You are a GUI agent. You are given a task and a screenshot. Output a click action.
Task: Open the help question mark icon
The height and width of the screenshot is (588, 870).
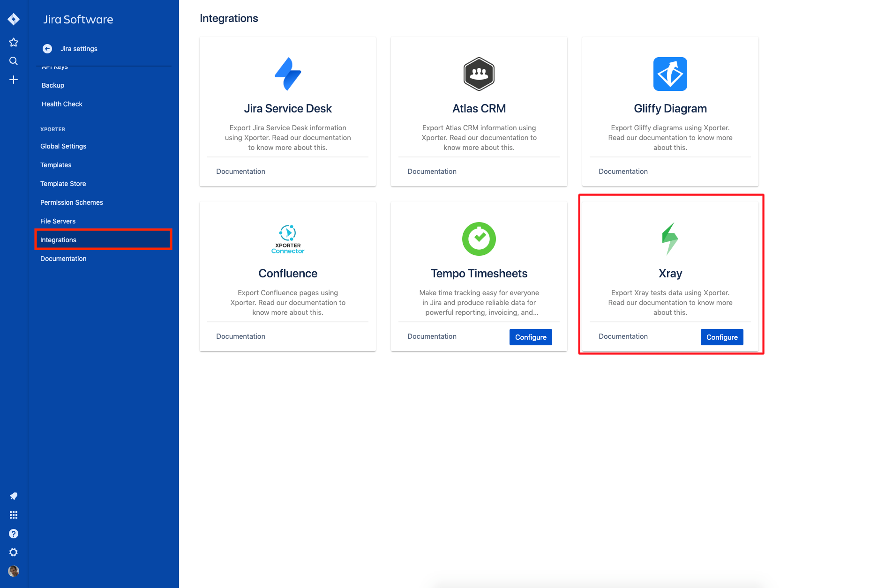pos(14,534)
